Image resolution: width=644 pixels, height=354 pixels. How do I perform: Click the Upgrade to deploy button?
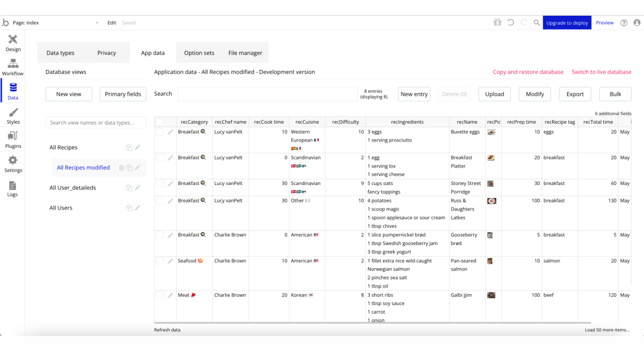567,23
